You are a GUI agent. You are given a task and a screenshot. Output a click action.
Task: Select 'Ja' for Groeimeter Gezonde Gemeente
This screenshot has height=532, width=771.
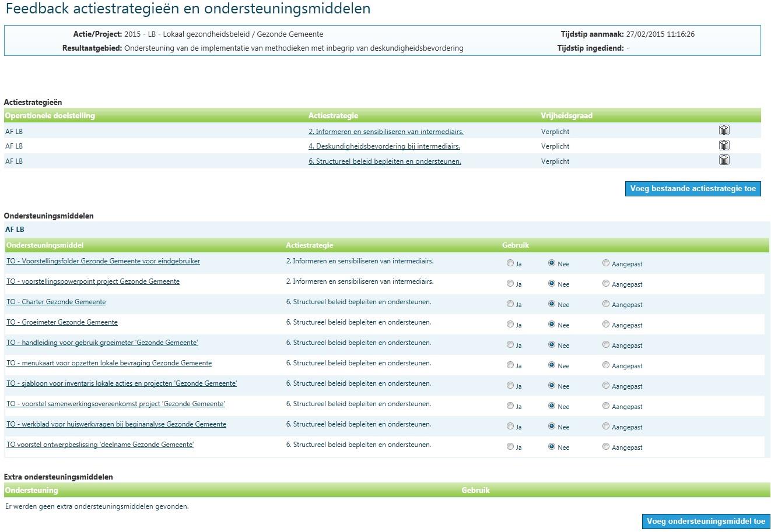(510, 325)
